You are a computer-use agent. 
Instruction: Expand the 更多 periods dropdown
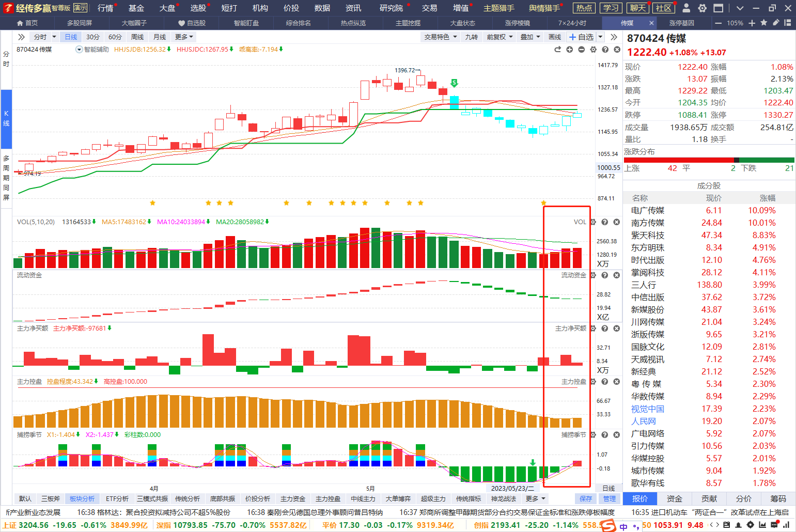(x=184, y=37)
